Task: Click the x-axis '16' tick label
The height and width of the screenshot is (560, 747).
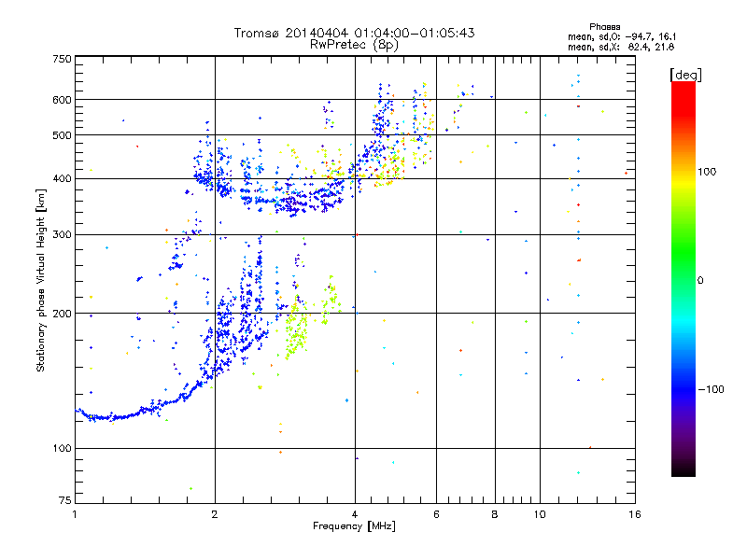Action: [x=635, y=514]
